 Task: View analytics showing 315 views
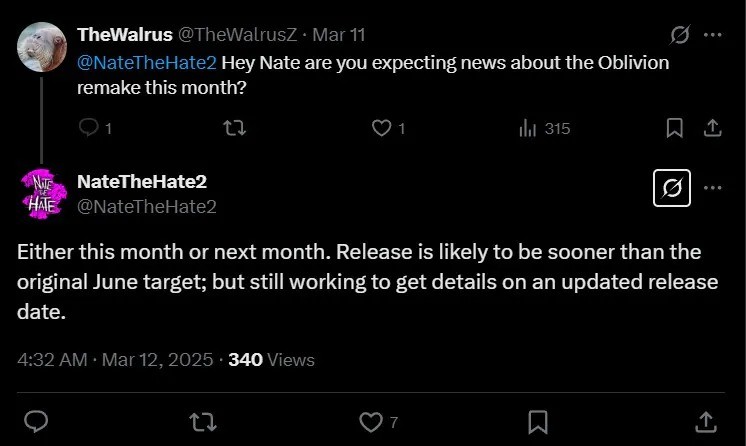point(527,128)
